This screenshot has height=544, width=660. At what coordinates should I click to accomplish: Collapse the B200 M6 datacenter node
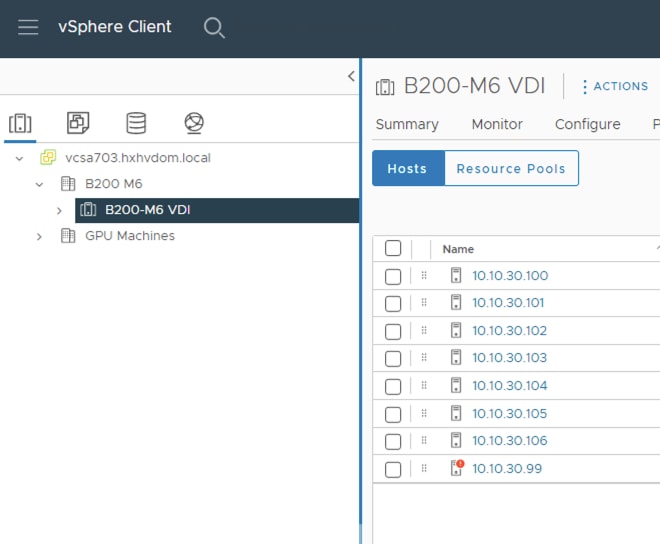click(x=39, y=184)
